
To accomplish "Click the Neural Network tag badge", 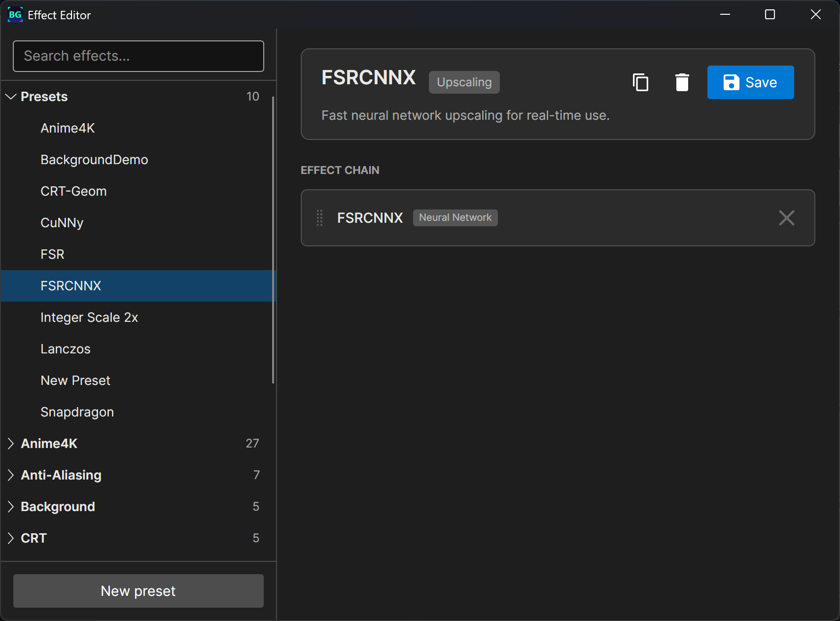I will pyautogui.click(x=455, y=218).
